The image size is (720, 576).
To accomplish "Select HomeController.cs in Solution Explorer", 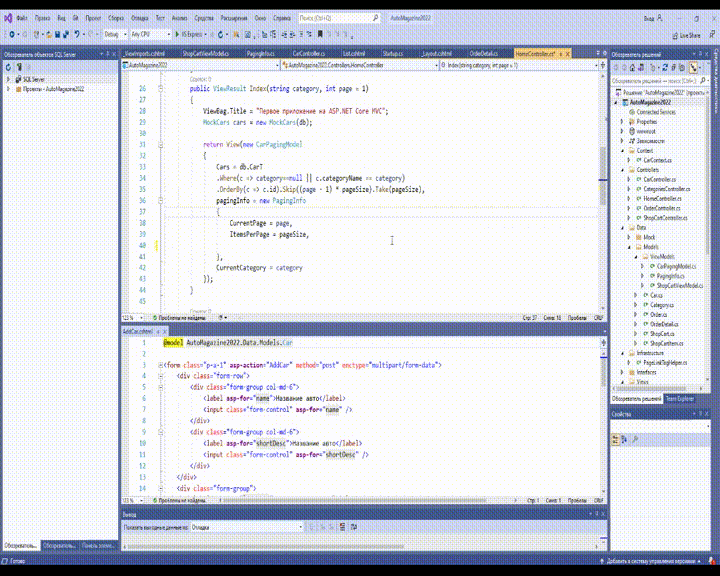I will (662, 198).
